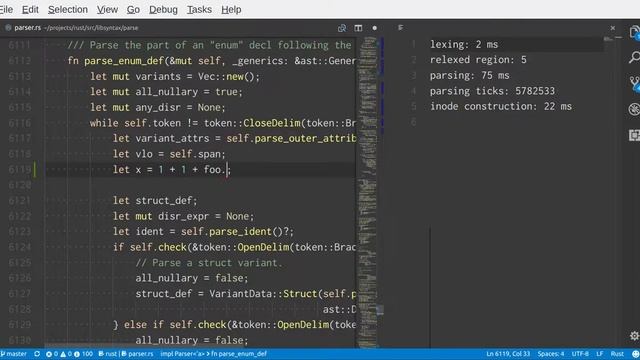Screen dimensions: 640x360
Task: Open the LF end-of-line selector
Action: tap(600, 354)
